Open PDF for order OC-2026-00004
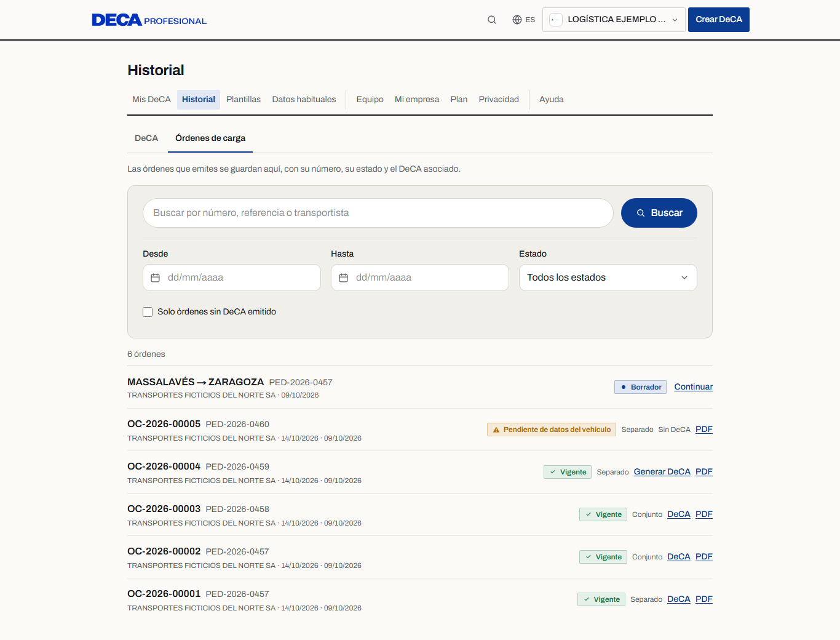This screenshot has height=640, width=840. click(x=704, y=472)
